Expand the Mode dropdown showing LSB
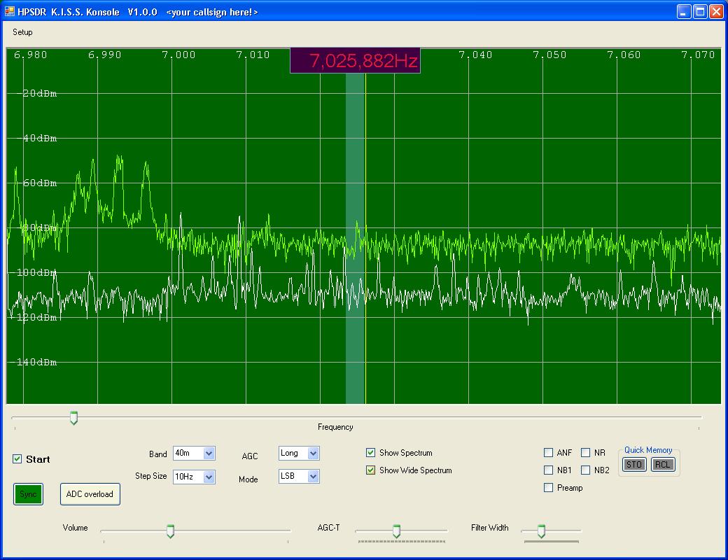728x560 pixels. tap(313, 477)
